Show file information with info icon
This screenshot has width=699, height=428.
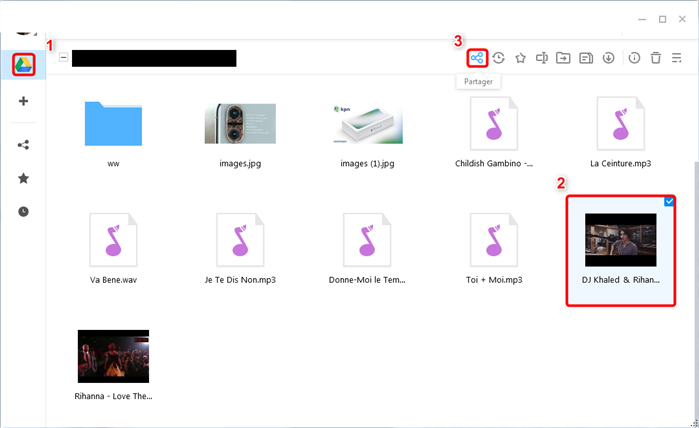(634, 58)
